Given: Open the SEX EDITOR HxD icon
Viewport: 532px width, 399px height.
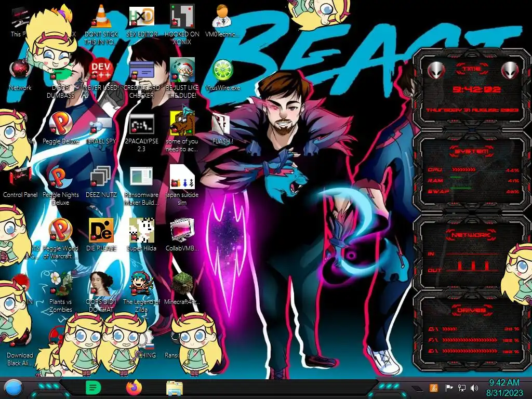Looking at the screenshot, I should click(x=141, y=16).
